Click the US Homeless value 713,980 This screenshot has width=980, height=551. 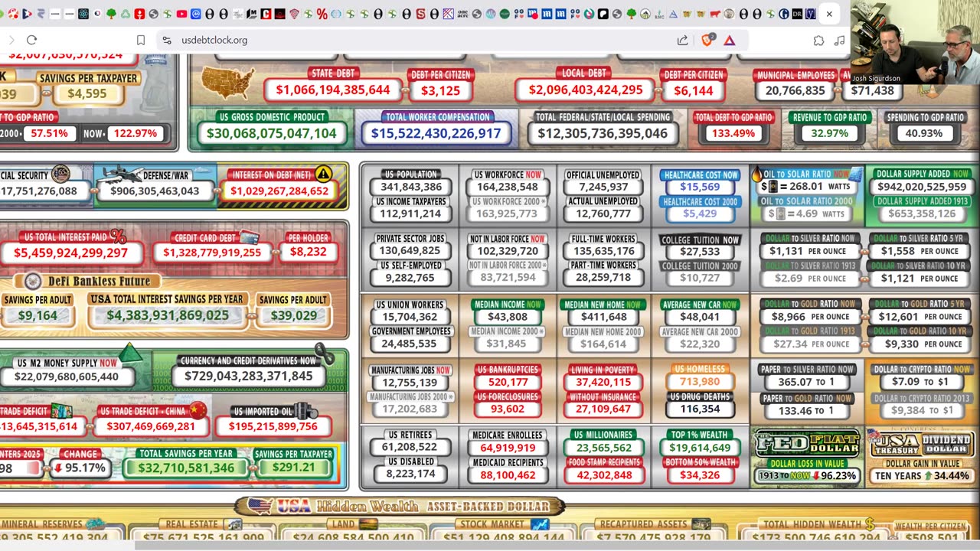700,382
